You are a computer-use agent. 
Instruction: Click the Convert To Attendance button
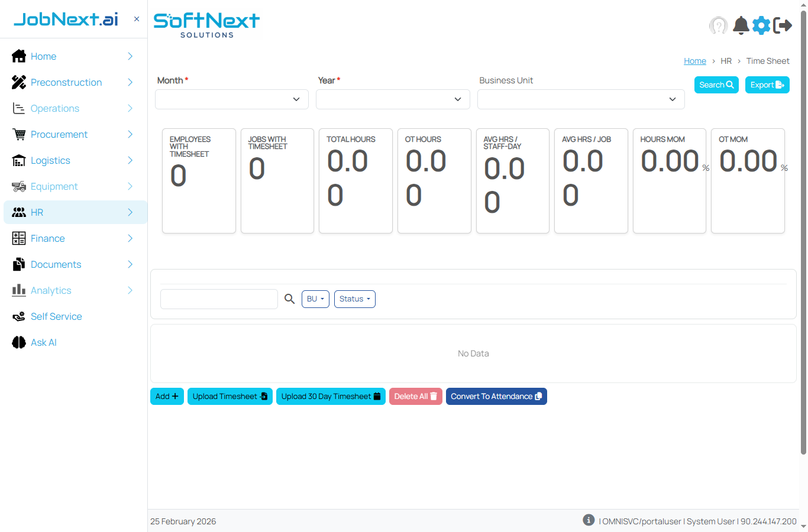(x=496, y=396)
